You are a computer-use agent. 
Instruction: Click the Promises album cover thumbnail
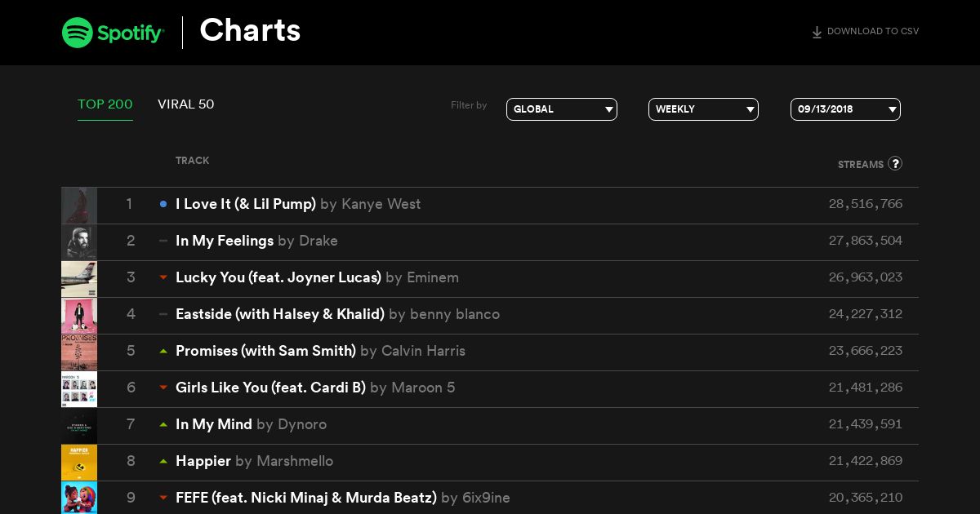click(79, 352)
